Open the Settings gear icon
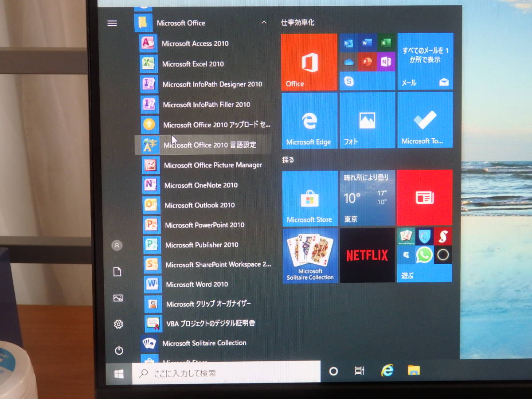The image size is (532, 399). pos(118,324)
